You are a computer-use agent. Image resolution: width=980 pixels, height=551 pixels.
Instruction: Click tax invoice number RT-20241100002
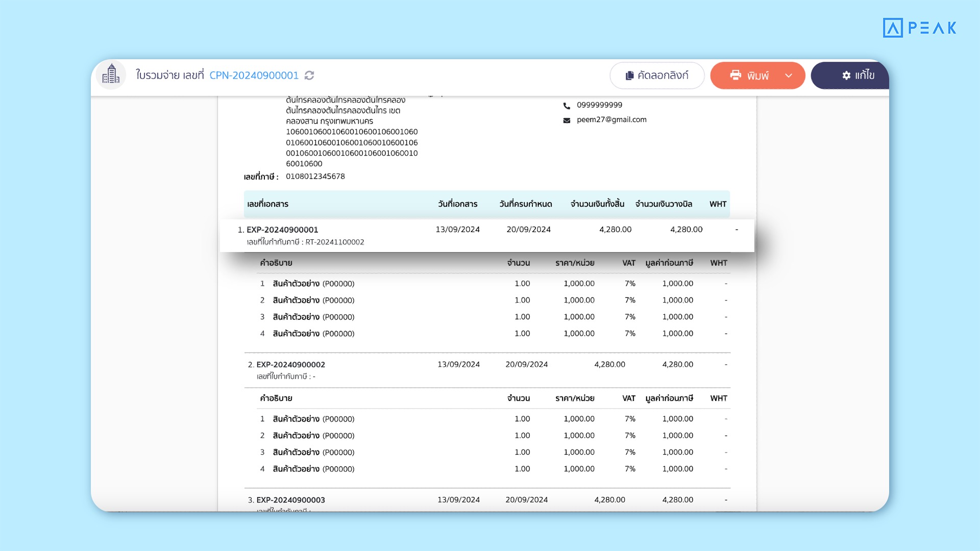click(335, 242)
